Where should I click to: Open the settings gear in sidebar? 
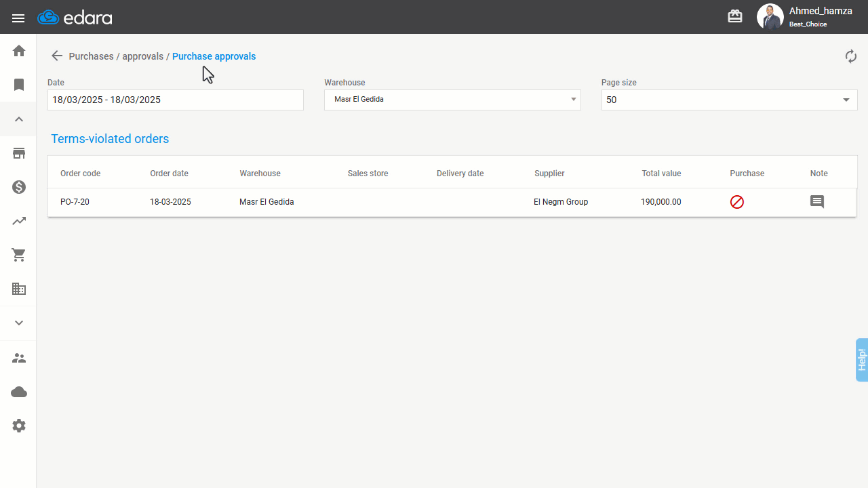tap(19, 426)
